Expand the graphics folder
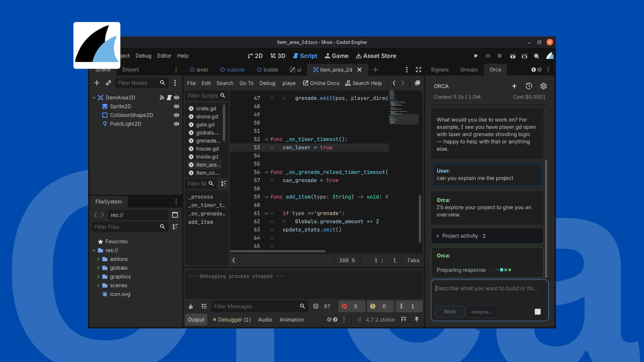 (98, 277)
